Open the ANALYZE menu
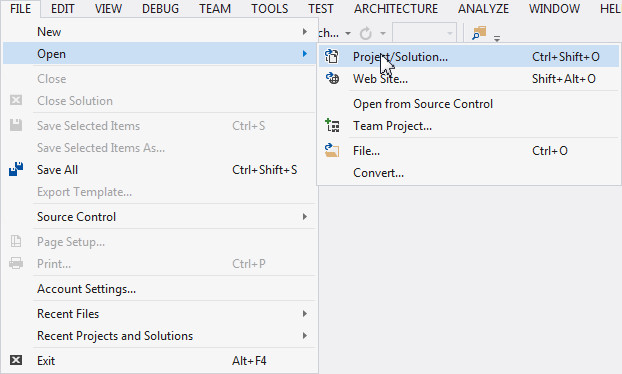 click(x=483, y=8)
